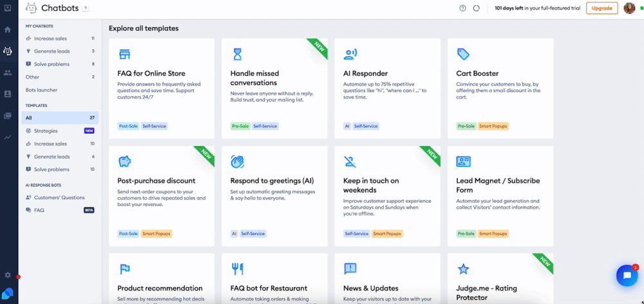Screen dimensions: 644x304
Task: Open the Contacts people icon in left rail
Action: 7,73
